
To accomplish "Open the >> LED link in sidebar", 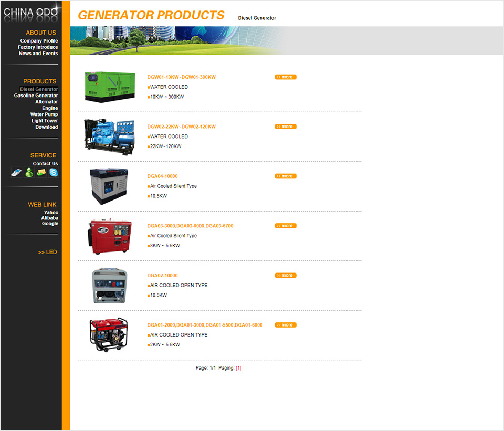I will coord(47,252).
